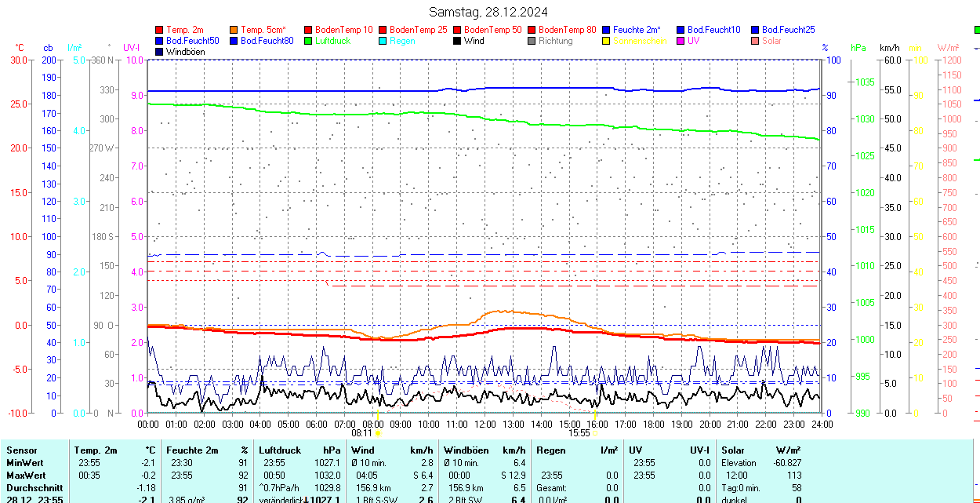The width and height of the screenshot is (980, 503).
Task: Click the 'Temp. 2m' legend label
Action: 185,30
